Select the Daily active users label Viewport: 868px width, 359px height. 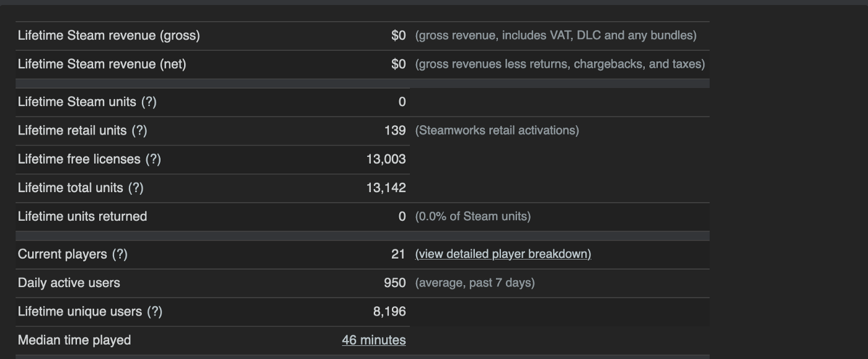(x=69, y=283)
